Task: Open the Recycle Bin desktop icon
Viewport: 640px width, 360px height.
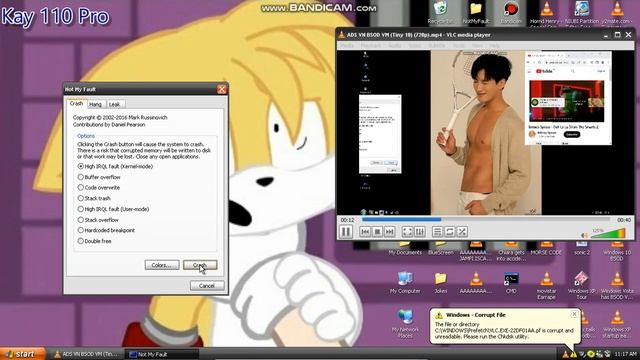Action: coord(440,13)
